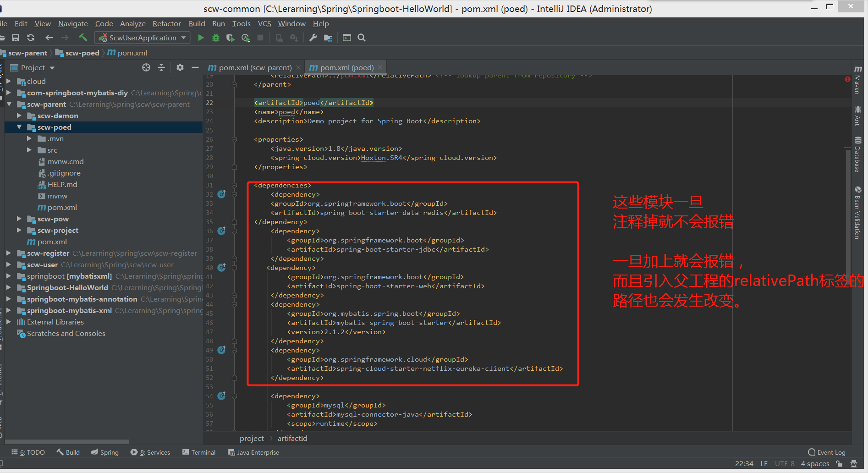The width and height of the screenshot is (868, 473).
Task: Open Settings via the wrench icon
Action: [x=313, y=38]
